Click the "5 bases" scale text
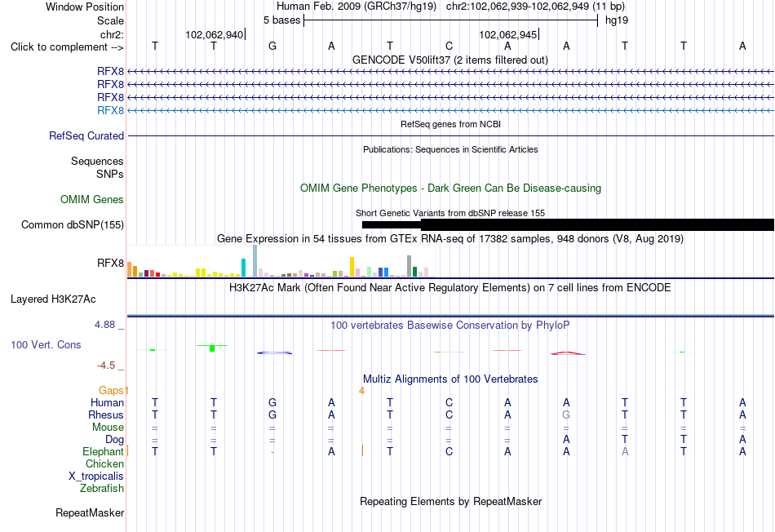775x532 pixels. [x=281, y=20]
